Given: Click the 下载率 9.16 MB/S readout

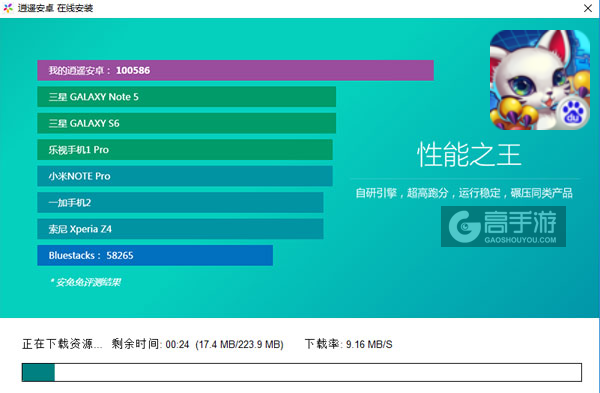Looking at the screenshot, I should pyautogui.click(x=349, y=344).
